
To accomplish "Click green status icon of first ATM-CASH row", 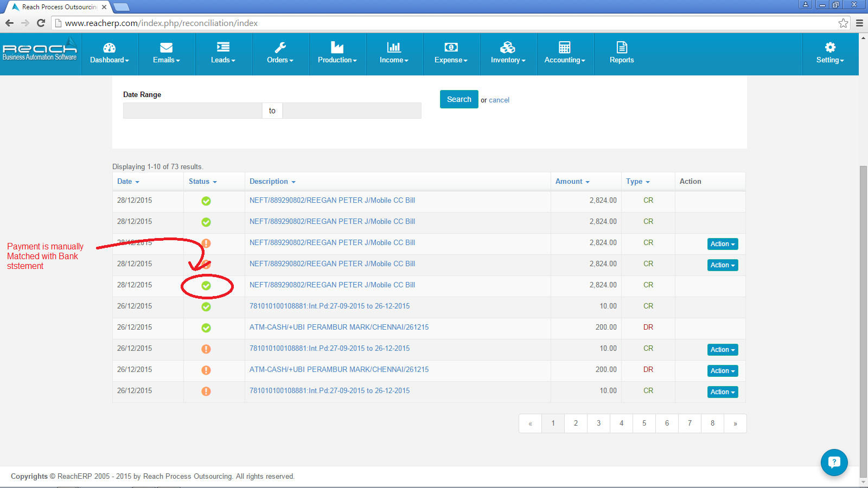I will pos(206,328).
